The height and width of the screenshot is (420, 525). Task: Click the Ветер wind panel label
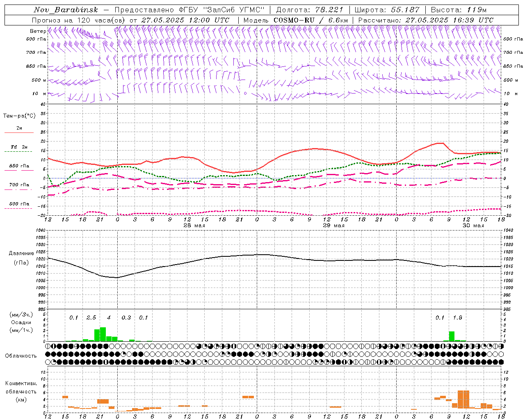coord(38,31)
